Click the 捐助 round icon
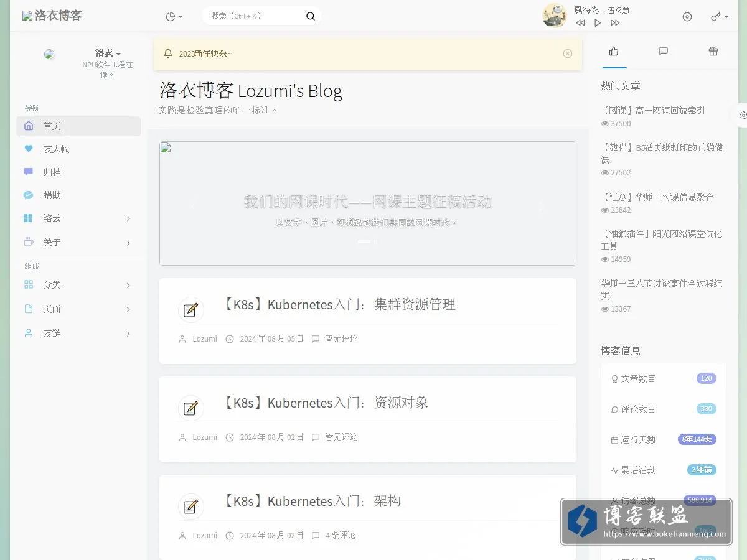Viewport: 747px width, 560px height. pyautogui.click(x=28, y=195)
